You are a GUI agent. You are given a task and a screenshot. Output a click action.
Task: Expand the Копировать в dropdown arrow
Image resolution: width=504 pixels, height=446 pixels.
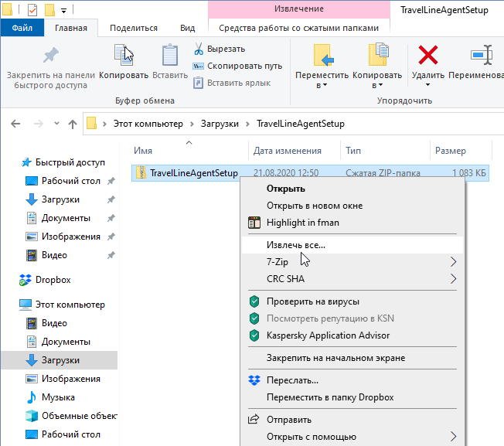[380, 85]
